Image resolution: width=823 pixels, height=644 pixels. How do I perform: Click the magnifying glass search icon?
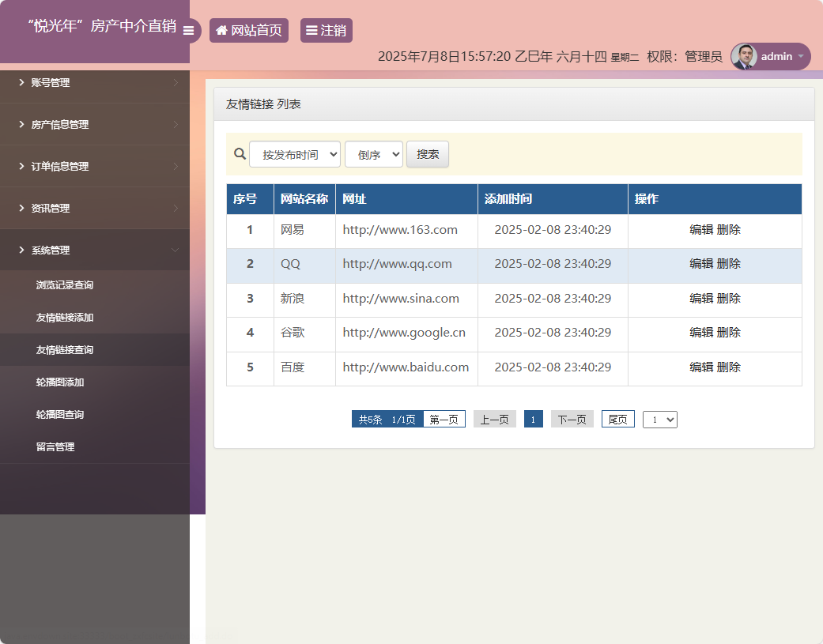pos(240,154)
